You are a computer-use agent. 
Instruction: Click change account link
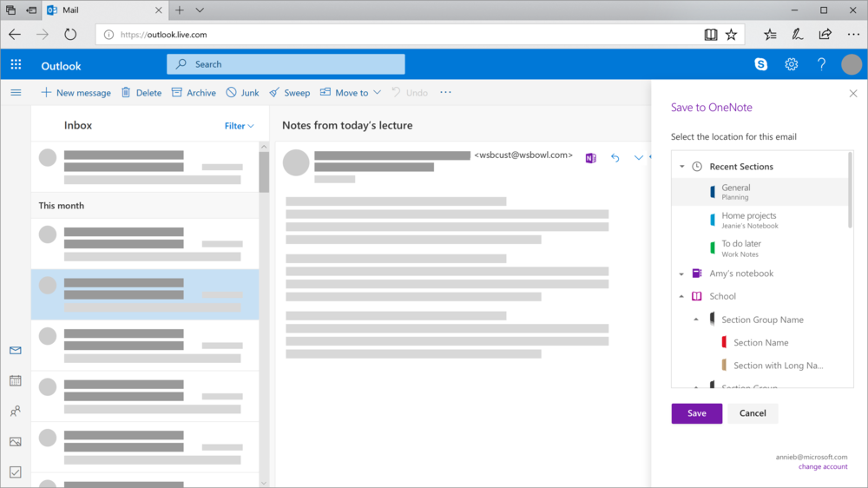click(x=823, y=466)
